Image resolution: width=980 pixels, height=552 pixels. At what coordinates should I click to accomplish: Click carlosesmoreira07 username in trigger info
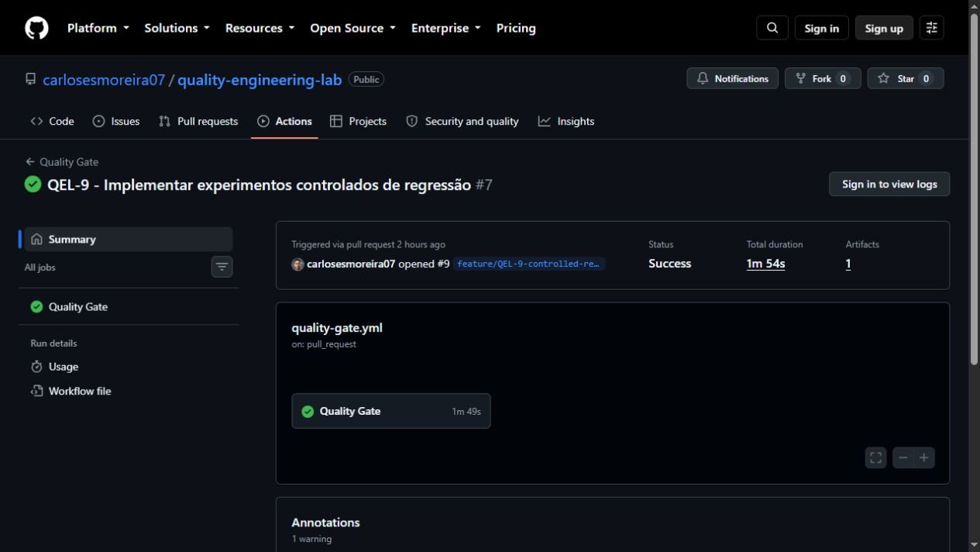[x=351, y=264]
